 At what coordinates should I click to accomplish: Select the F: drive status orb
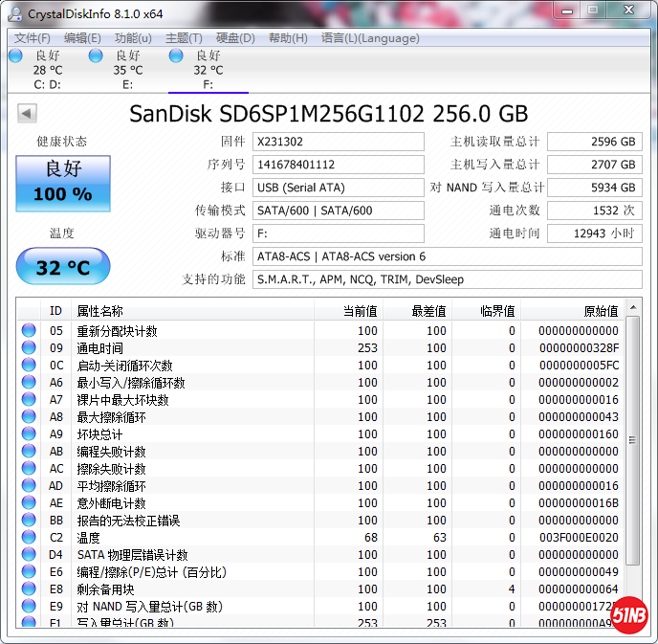[176, 56]
